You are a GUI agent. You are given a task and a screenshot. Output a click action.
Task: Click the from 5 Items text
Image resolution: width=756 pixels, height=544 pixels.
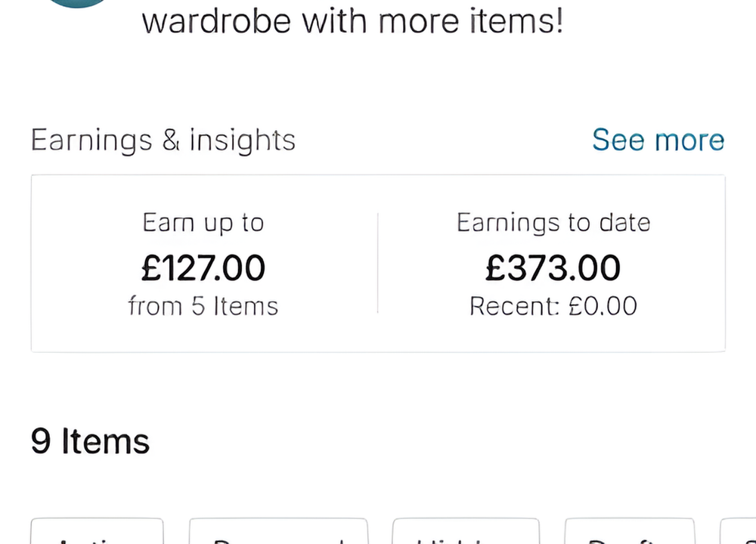tap(203, 307)
